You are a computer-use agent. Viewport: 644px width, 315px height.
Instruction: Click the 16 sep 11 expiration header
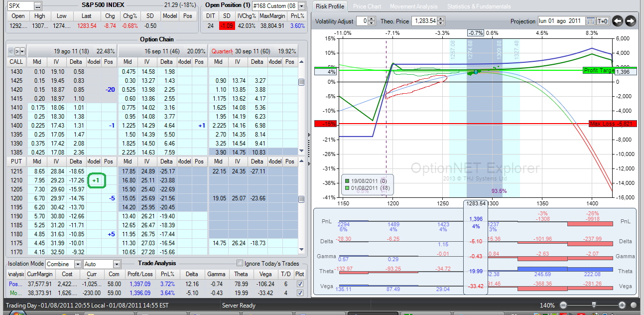point(163,51)
